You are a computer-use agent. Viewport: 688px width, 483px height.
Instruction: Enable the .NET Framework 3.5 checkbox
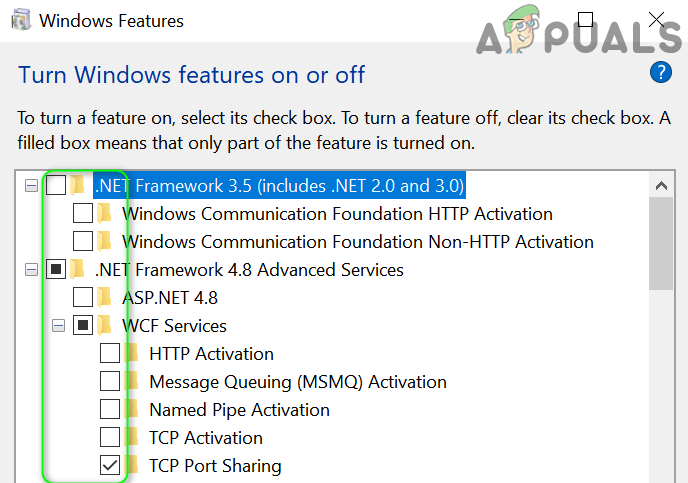[x=56, y=186]
